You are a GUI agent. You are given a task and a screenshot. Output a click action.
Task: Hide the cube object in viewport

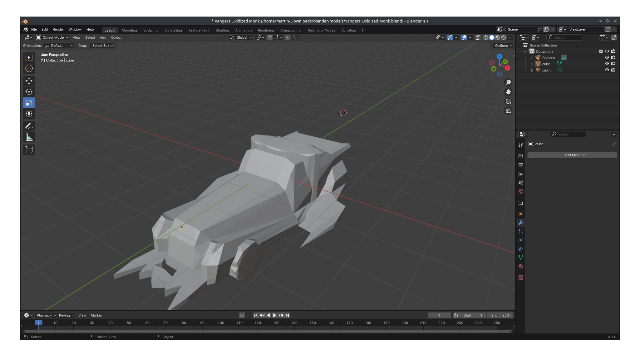click(607, 64)
